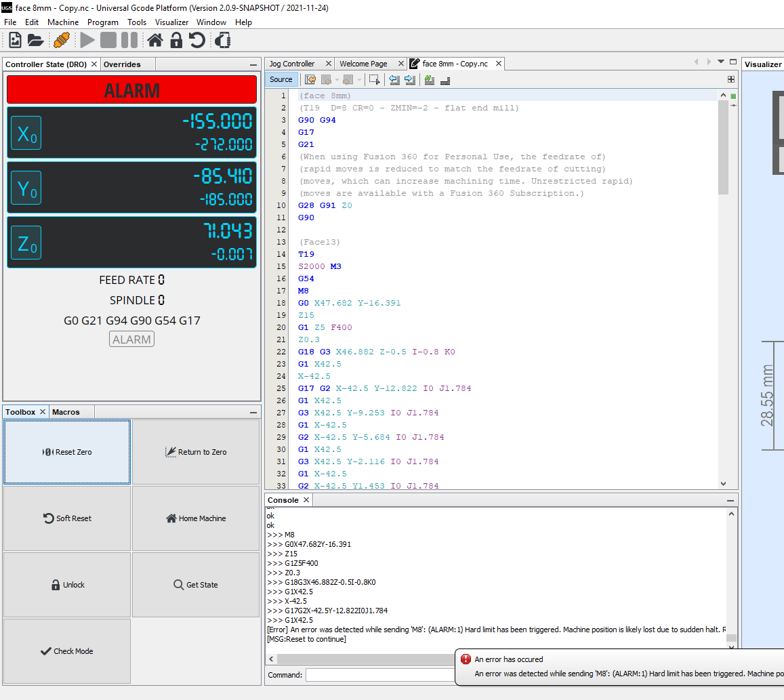Screen dimensions: 784x700
Task: Click inside the Command input field
Action: pos(379,674)
